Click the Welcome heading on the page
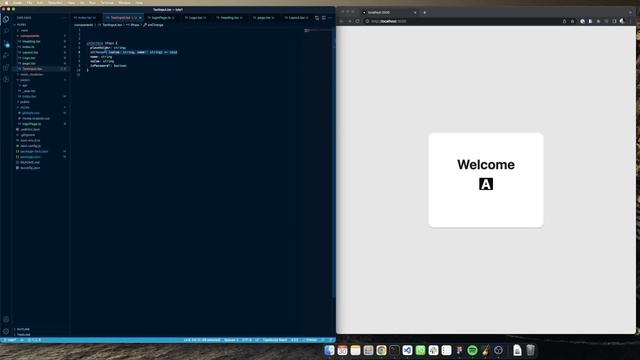 tap(486, 164)
